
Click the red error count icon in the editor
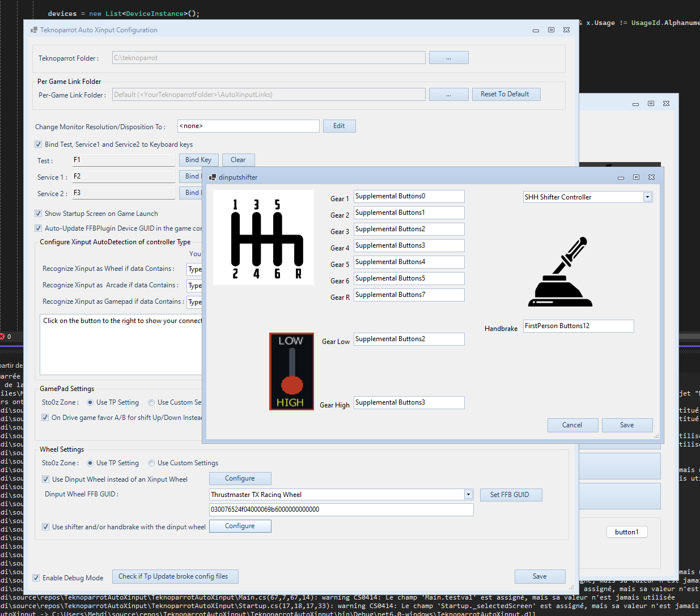pos(2,337)
